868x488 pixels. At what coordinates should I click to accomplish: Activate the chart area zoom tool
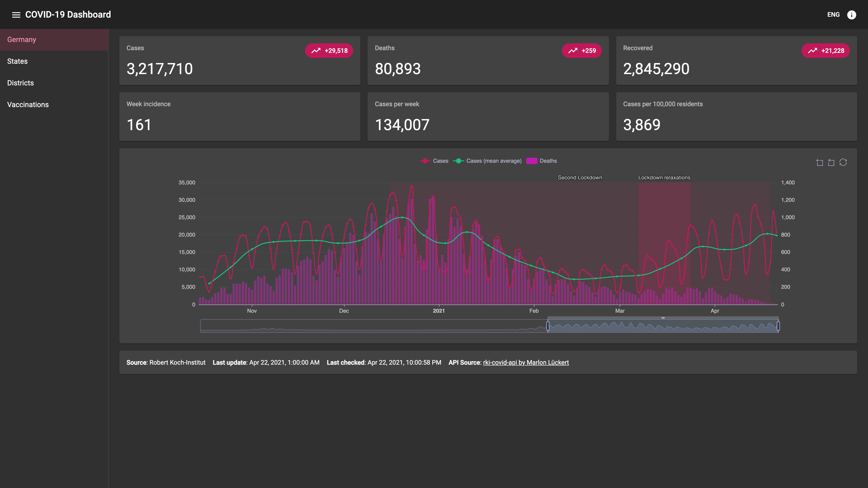point(819,163)
